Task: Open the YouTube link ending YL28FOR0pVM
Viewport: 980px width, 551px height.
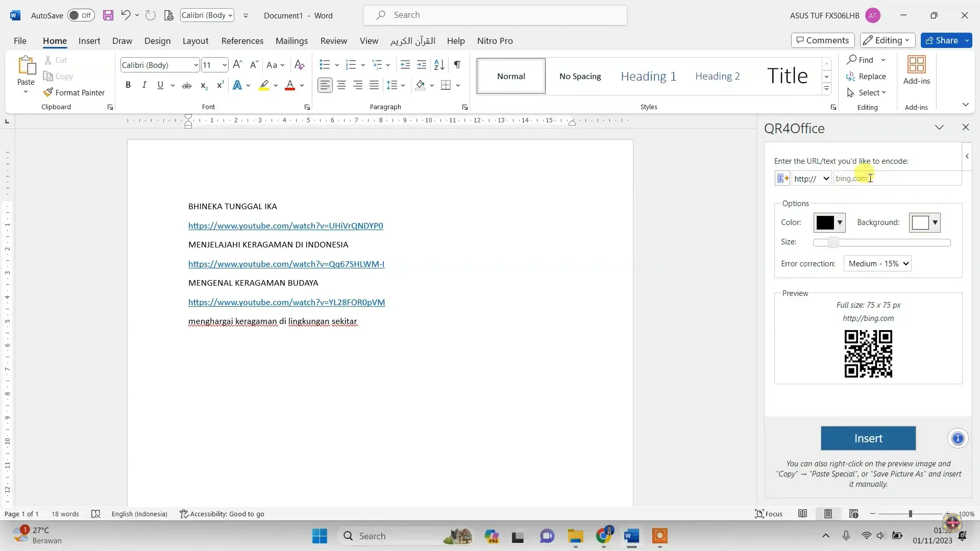Action: (286, 302)
